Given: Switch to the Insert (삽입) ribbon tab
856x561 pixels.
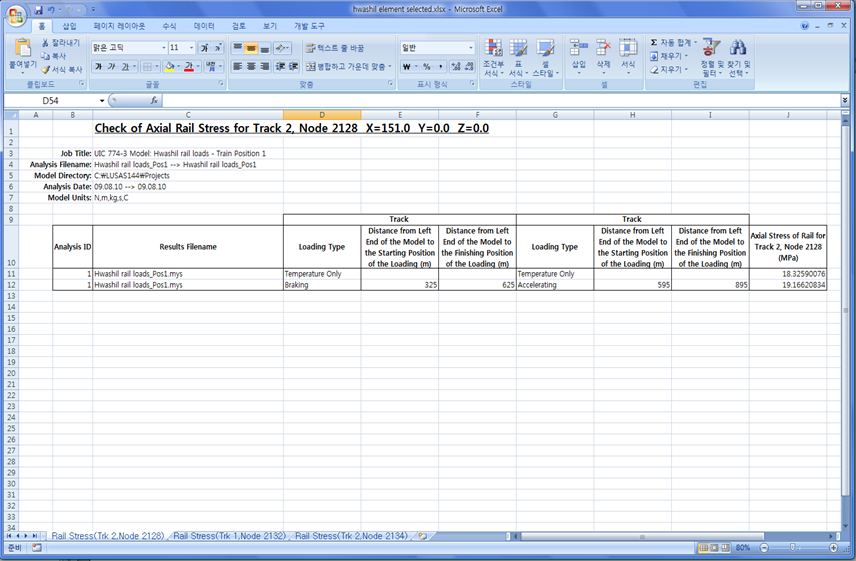Looking at the screenshot, I should pos(69,26).
